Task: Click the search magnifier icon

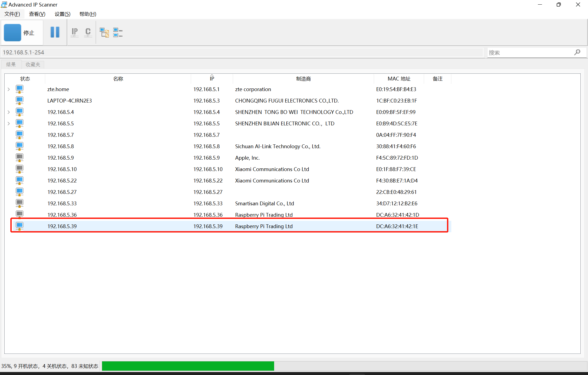Action: 577,52
